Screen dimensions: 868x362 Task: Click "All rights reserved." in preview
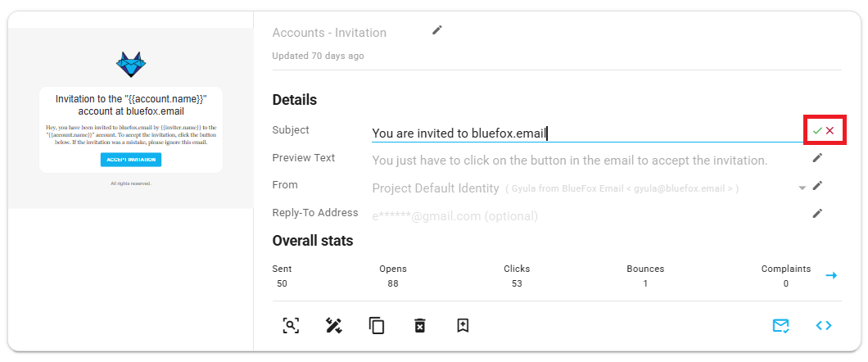(131, 183)
